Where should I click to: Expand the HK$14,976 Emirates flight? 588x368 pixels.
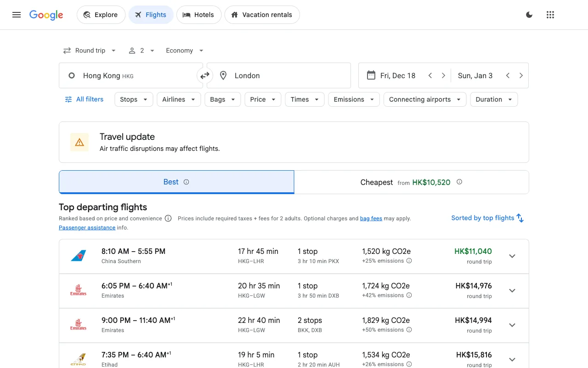pos(512,291)
